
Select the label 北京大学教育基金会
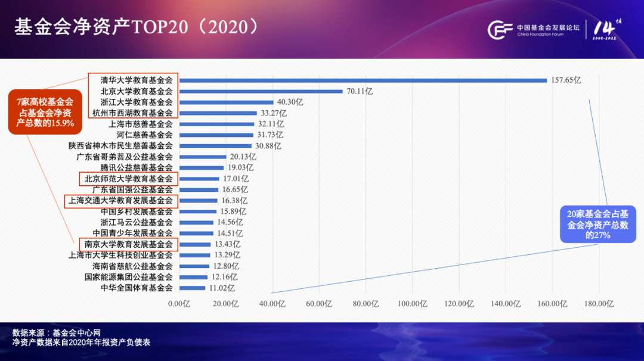(x=137, y=91)
